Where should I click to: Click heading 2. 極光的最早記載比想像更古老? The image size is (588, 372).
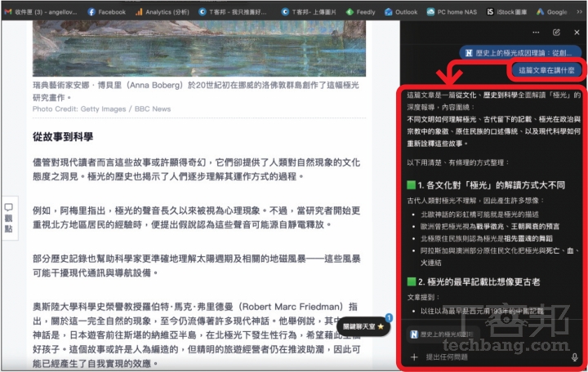tap(474, 281)
